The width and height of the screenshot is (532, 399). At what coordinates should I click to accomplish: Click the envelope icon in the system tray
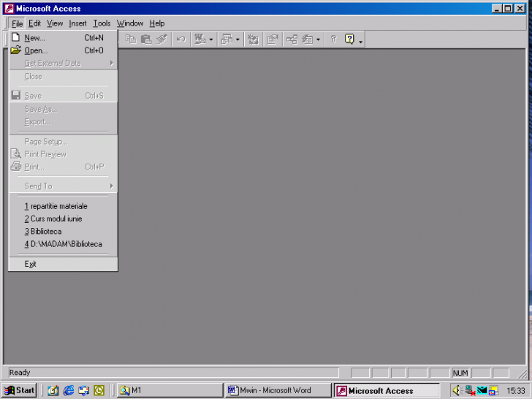tap(482, 390)
